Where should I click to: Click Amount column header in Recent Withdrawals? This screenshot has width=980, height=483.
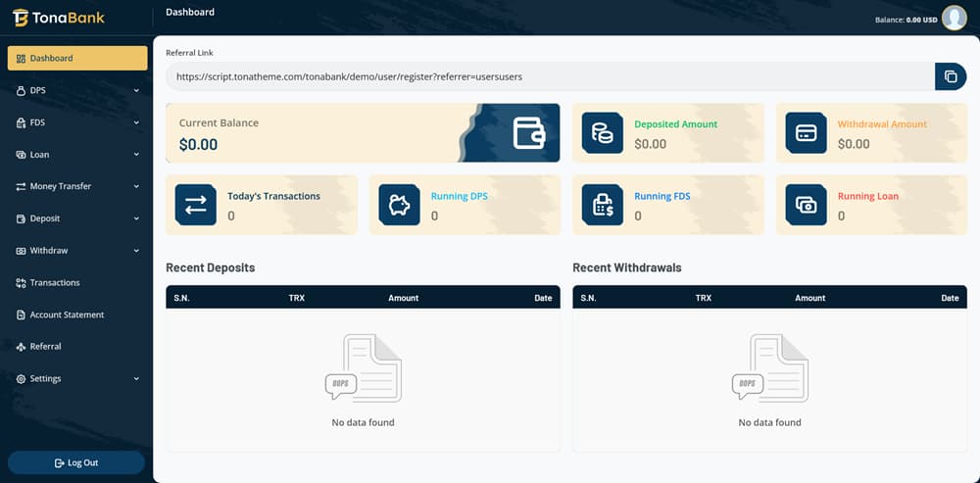pyautogui.click(x=810, y=298)
